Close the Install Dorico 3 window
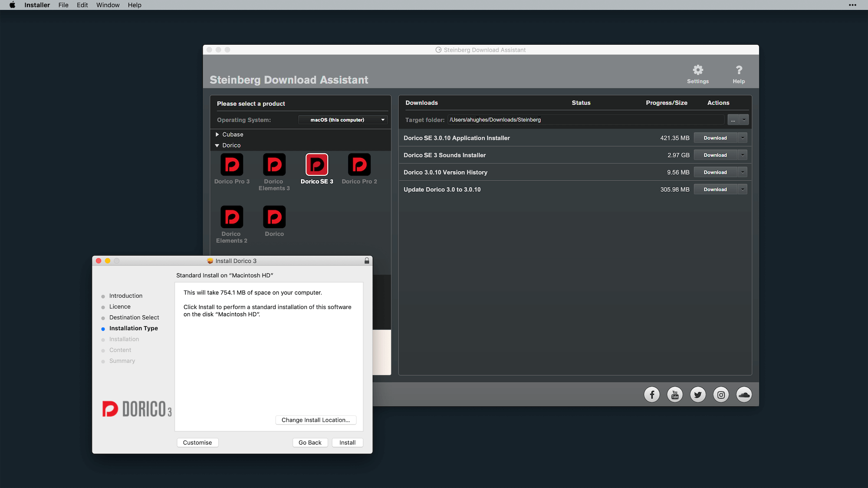 click(99, 261)
